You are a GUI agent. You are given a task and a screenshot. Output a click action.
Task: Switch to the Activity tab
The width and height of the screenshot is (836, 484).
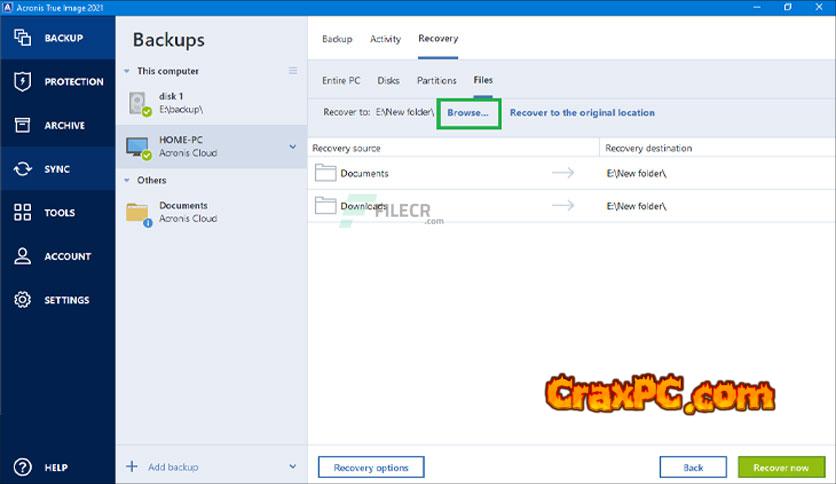pos(385,39)
